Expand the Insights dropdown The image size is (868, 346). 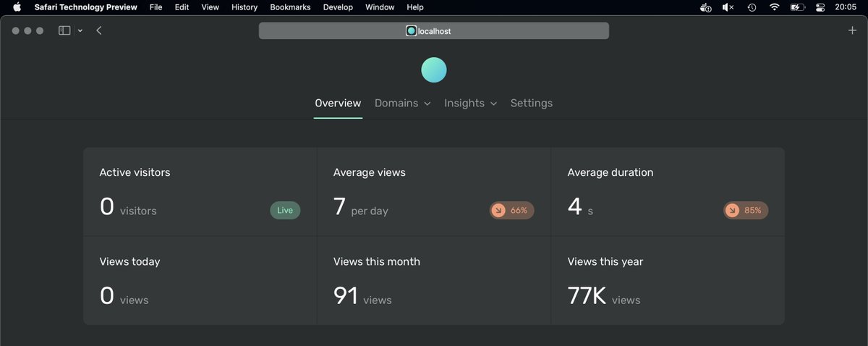click(470, 104)
